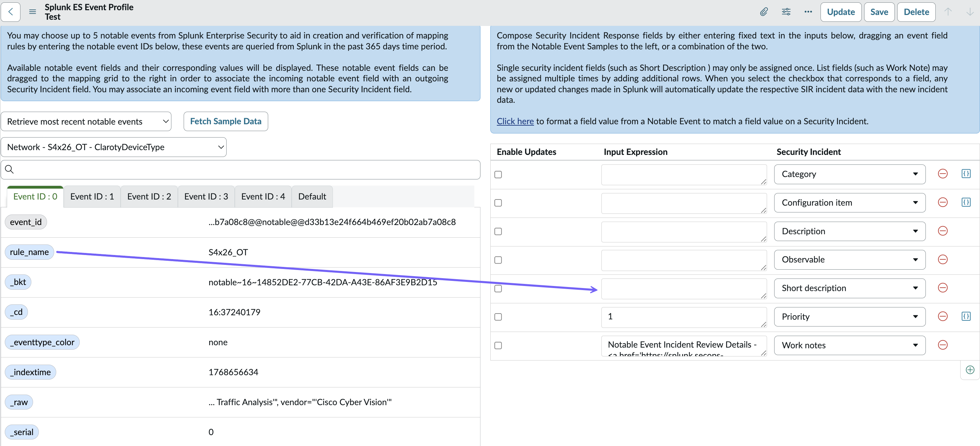The height and width of the screenshot is (446, 980).
Task: Switch to Event ID : 2 tab
Action: click(x=149, y=196)
